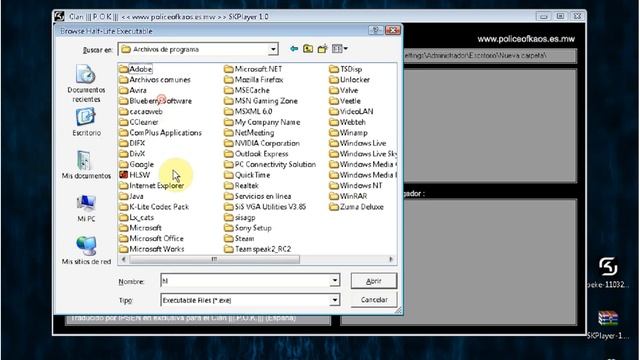Click the horizontal scrollbar left arrow
Screen dimensions: 640x360
[124, 259]
